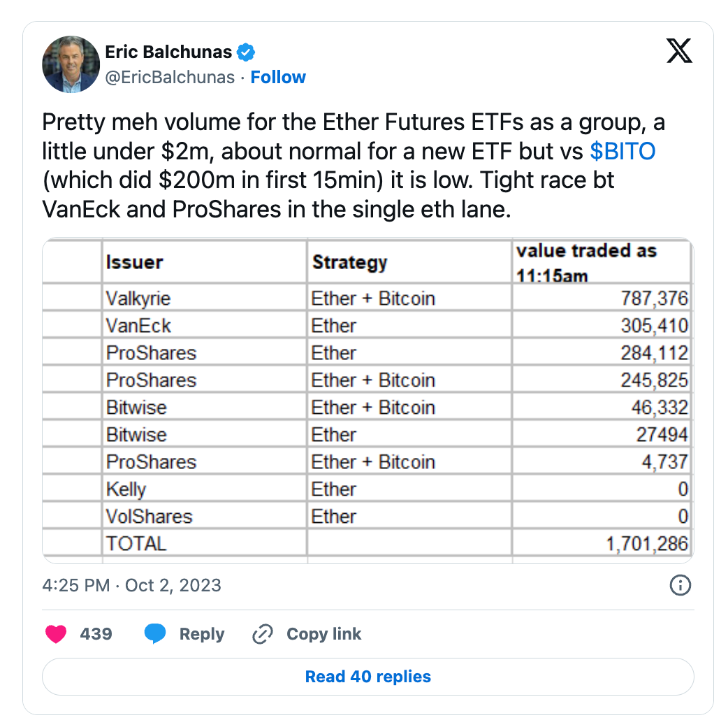Image resolution: width=728 pixels, height=727 pixels.
Task: Open Eric Balchunas profile picture
Action: click(71, 64)
